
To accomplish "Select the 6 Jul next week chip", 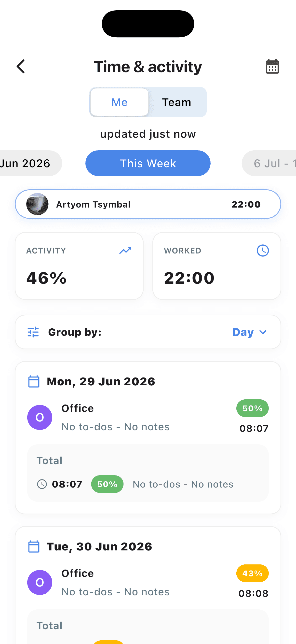I will point(269,163).
